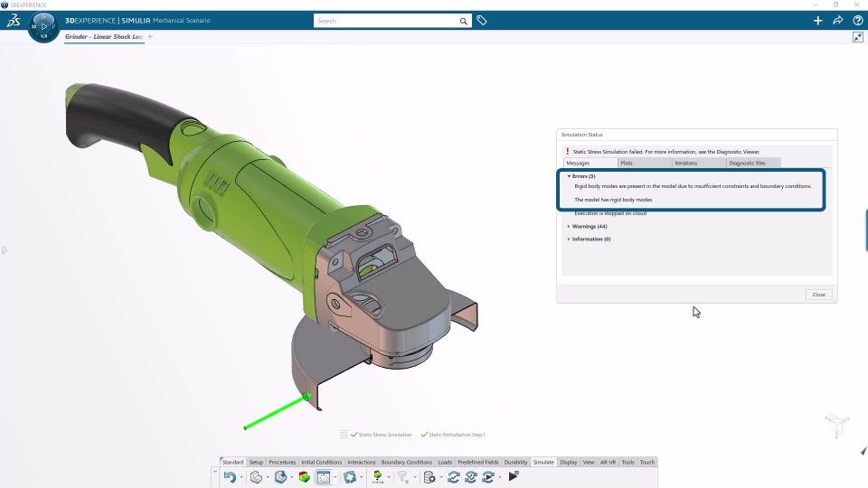Click the blue circular update ring icon
Screen dimensions: 868x488
(x=350, y=477)
